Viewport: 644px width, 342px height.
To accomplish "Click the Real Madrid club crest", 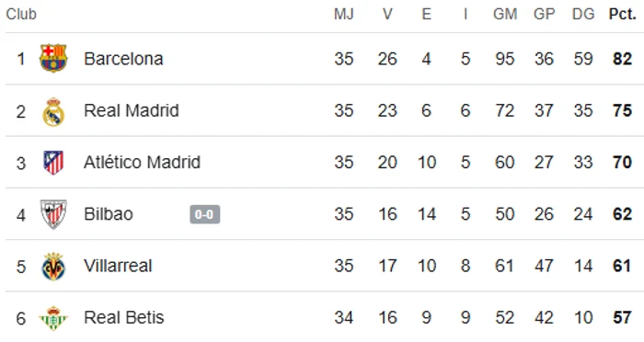I will pyautogui.click(x=53, y=111).
